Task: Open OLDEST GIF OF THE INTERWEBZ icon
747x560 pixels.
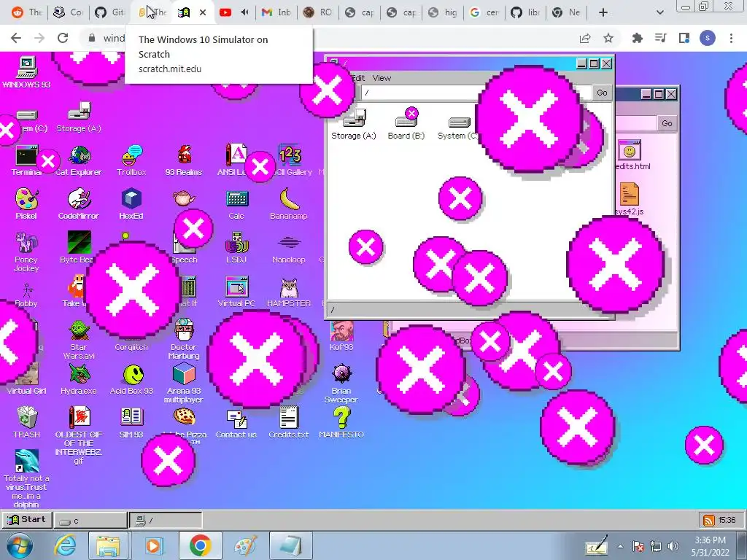Action: click(x=79, y=435)
